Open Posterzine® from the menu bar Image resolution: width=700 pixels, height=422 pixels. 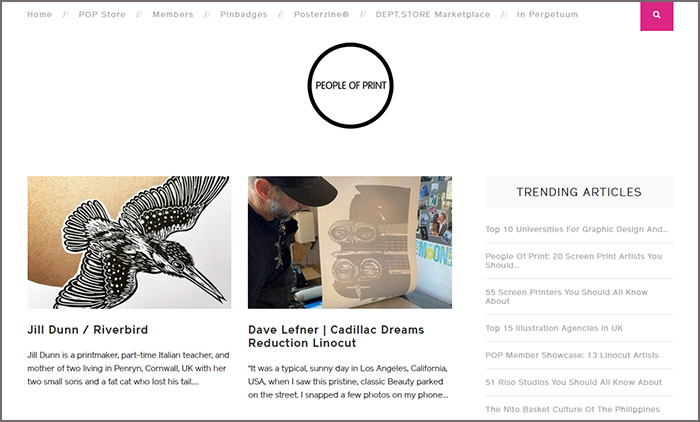(x=321, y=14)
